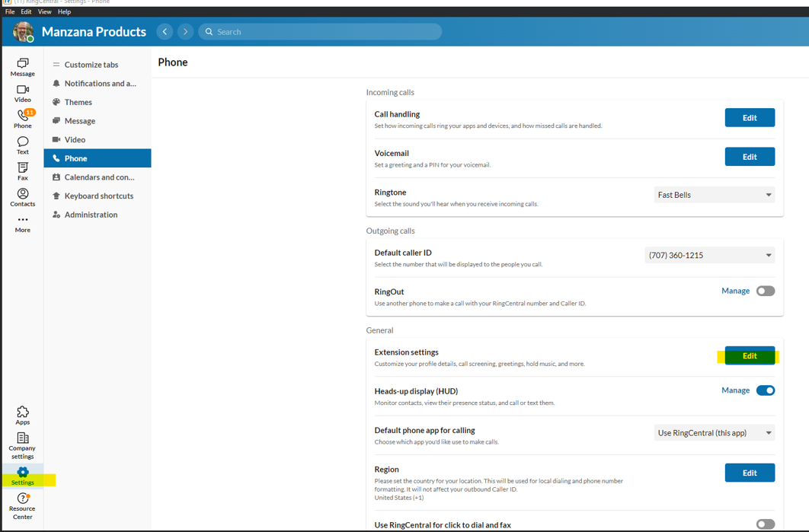The image size is (809, 532).
Task: Edit Call handling settings
Action: coord(750,117)
